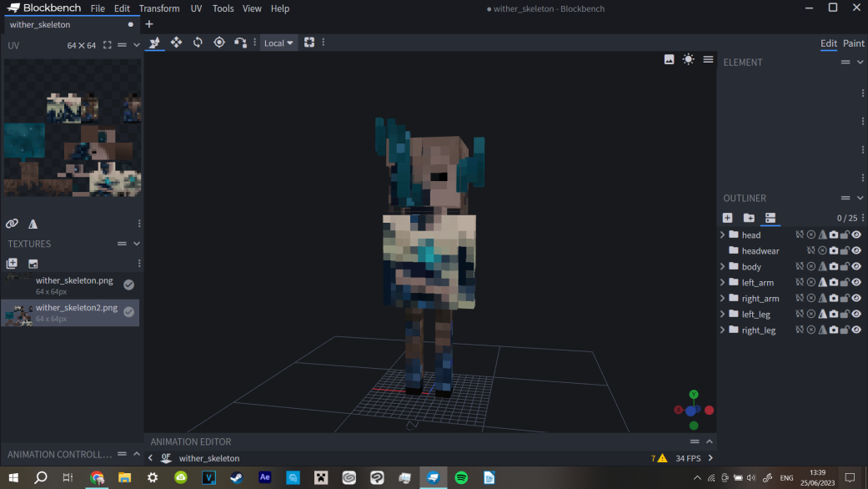The image size is (868, 489).
Task: Hide the headwear group visibility
Action: click(x=856, y=251)
